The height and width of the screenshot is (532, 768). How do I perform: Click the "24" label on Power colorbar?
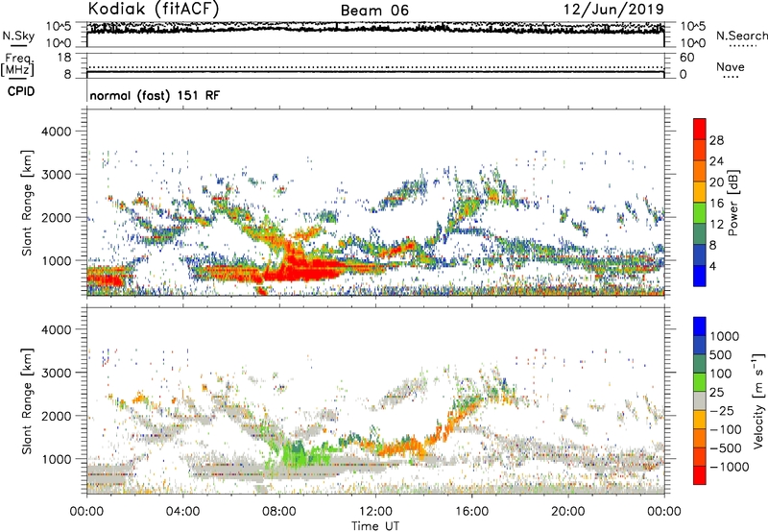pos(716,161)
